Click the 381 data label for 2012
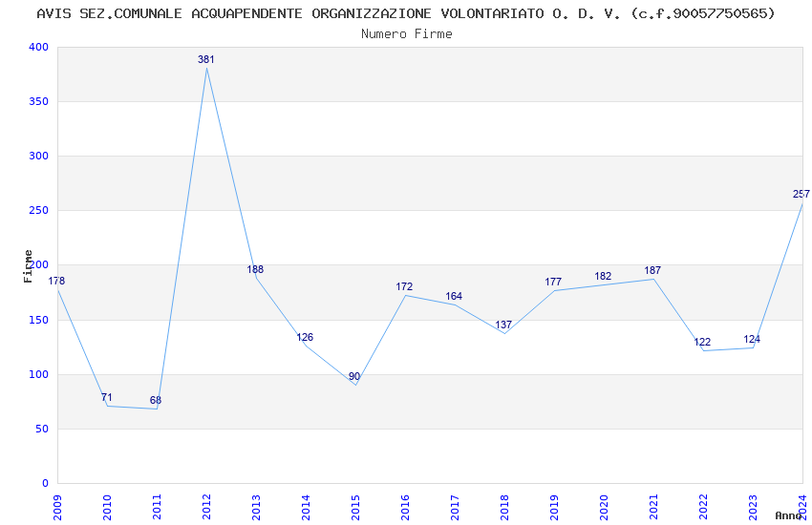812x525 pixels. [206, 59]
